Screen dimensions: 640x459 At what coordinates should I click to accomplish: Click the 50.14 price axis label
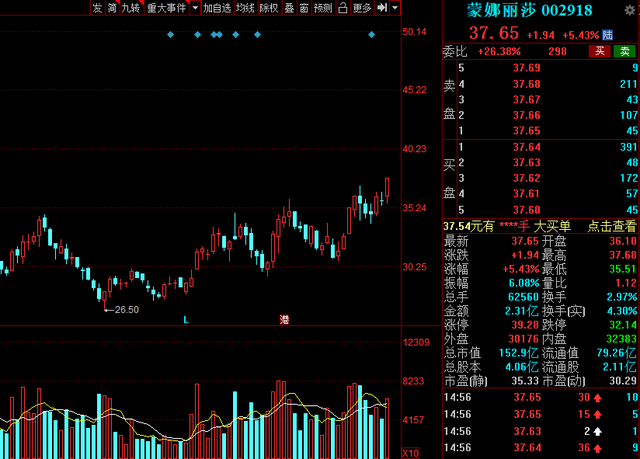coord(414,32)
